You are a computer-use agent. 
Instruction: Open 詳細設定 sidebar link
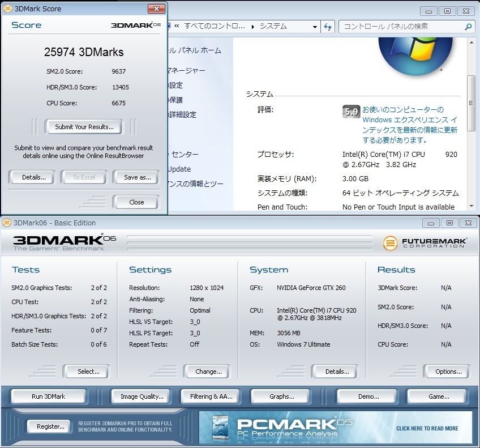tap(182, 115)
